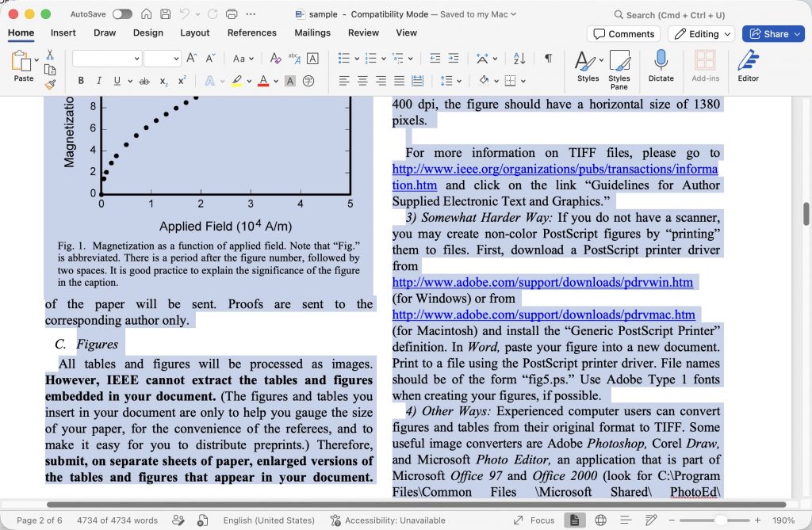Open the Insert tab
This screenshot has width=812, height=530.
point(63,32)
